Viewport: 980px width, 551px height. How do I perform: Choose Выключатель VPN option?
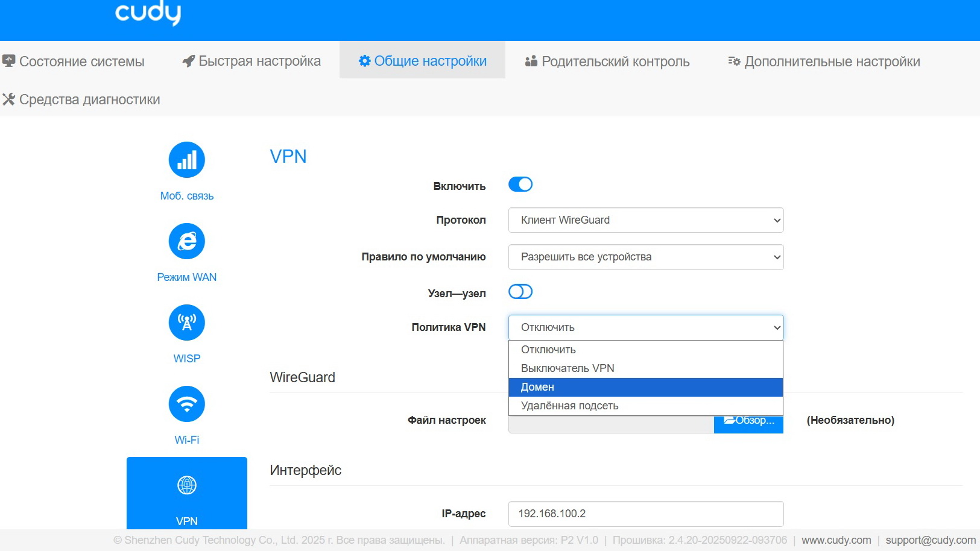[x=646, y=368]
